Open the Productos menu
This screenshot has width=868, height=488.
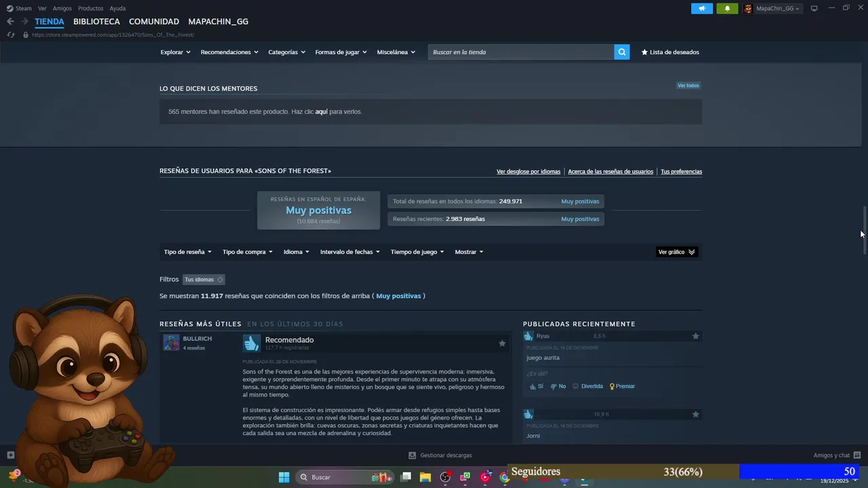click(90, 8)
